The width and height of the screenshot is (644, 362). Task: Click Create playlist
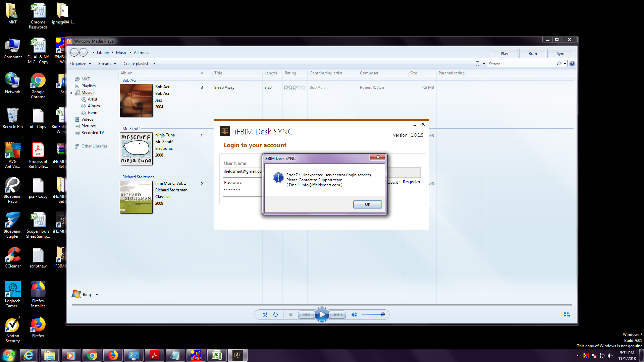[x=136, y=64]
